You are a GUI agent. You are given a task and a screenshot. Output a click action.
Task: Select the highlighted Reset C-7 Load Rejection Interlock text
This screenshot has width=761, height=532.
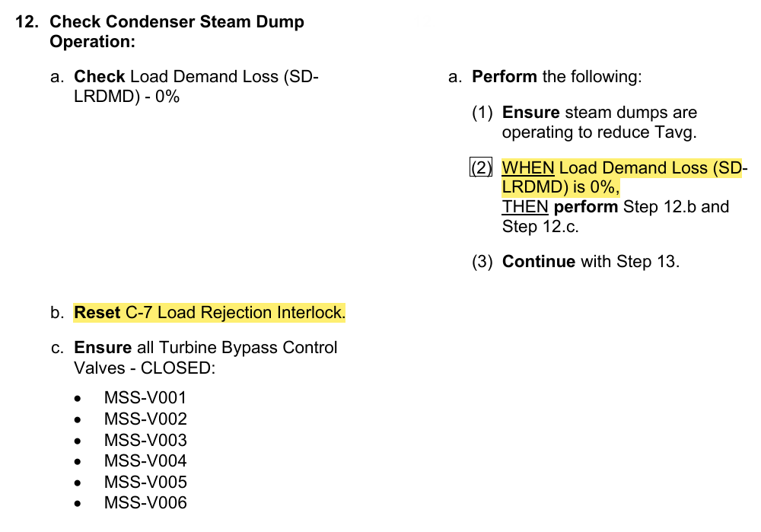[210, 313]
